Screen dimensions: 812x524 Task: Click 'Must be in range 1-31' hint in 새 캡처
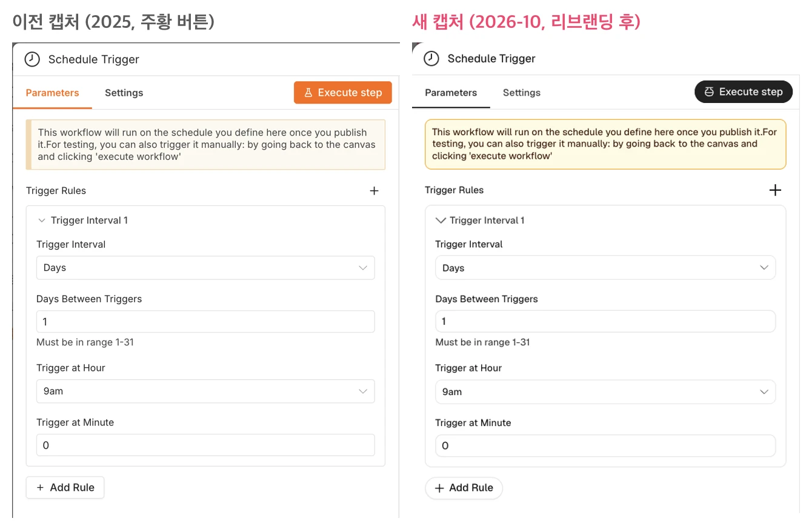pyautogui.click(x=483, y=342)
